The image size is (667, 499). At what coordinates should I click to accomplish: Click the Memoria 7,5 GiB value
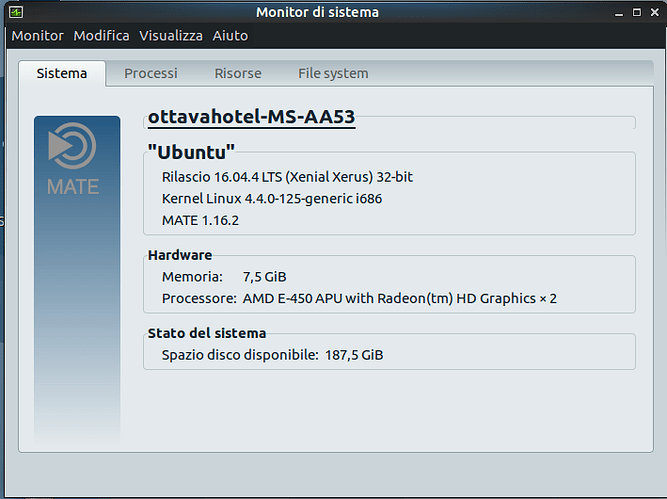coord(265,277)
